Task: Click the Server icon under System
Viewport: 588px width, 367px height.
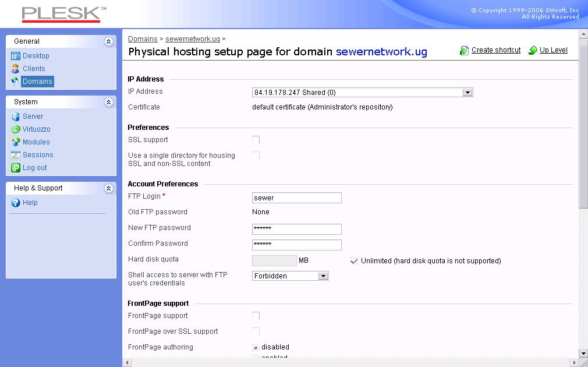Action: coord(16,117)
